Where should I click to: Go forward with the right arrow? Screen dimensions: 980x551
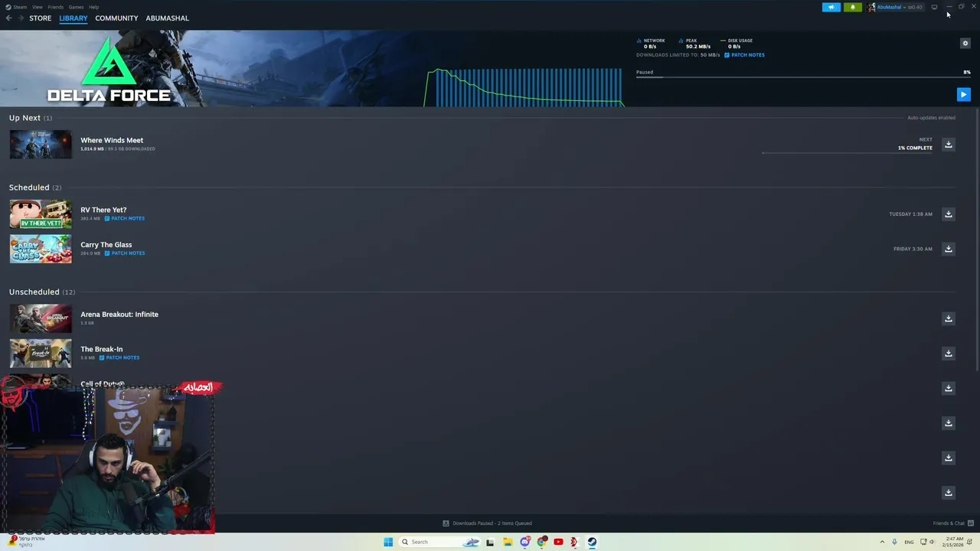[x=21, y=18]
